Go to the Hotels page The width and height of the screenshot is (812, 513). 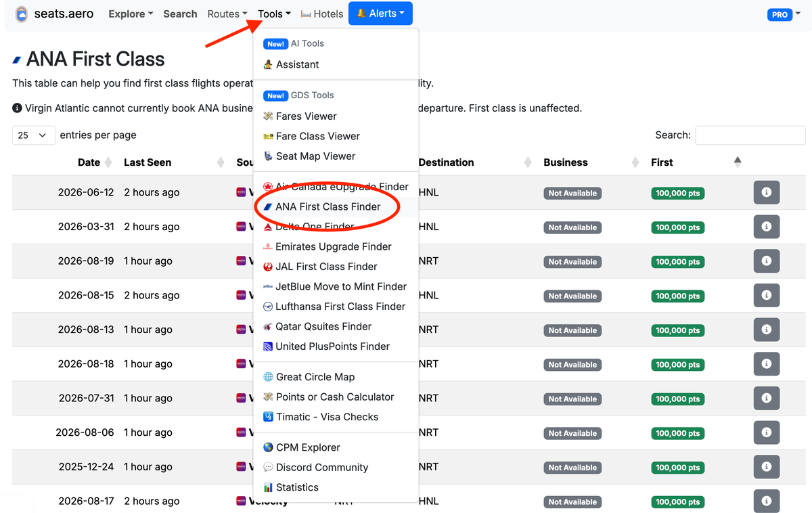click(322, 14)
